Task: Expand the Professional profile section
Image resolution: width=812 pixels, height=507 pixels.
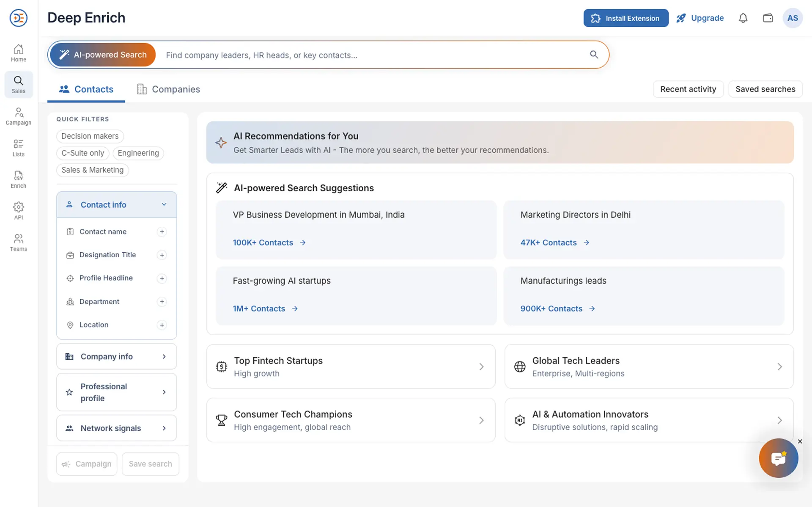Action: click(x=117, y=392)
